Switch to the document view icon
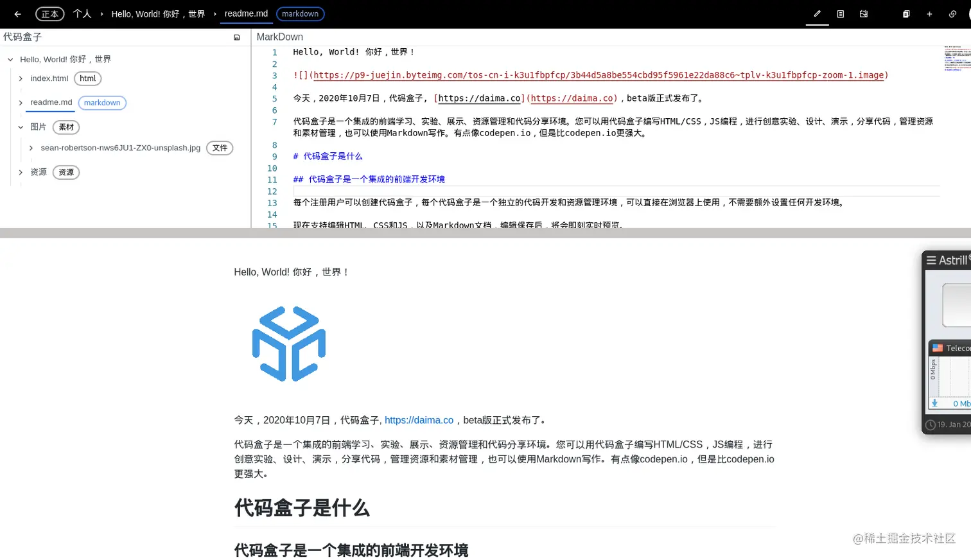 click(840, 13)
